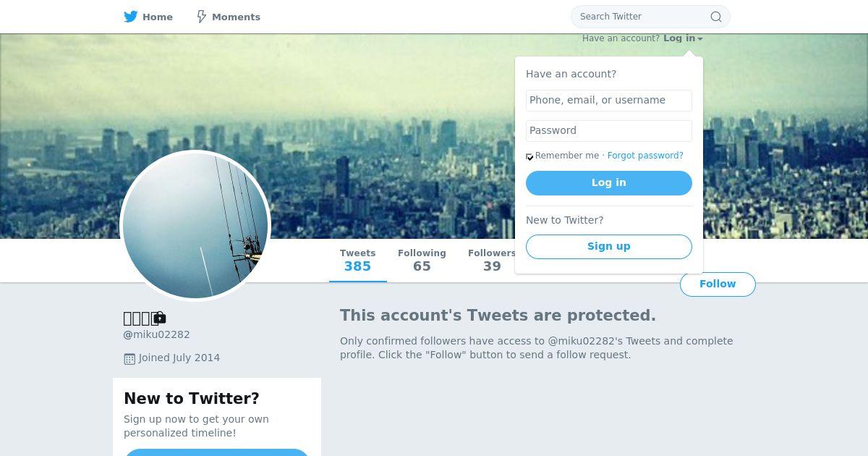Image resolution: width=868 pixels, height=456 pixels.
Task: Open the Forgot password link
Action: [645, 156]
